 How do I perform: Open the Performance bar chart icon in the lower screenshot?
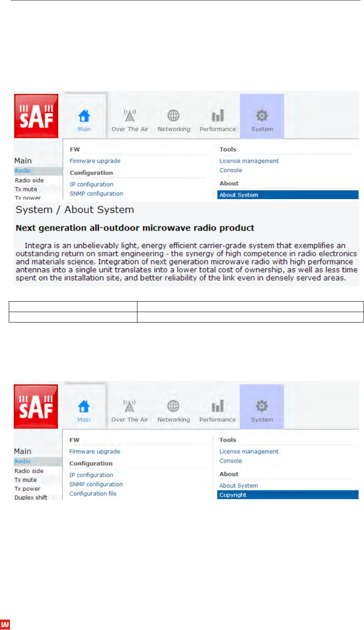point(218,406)
